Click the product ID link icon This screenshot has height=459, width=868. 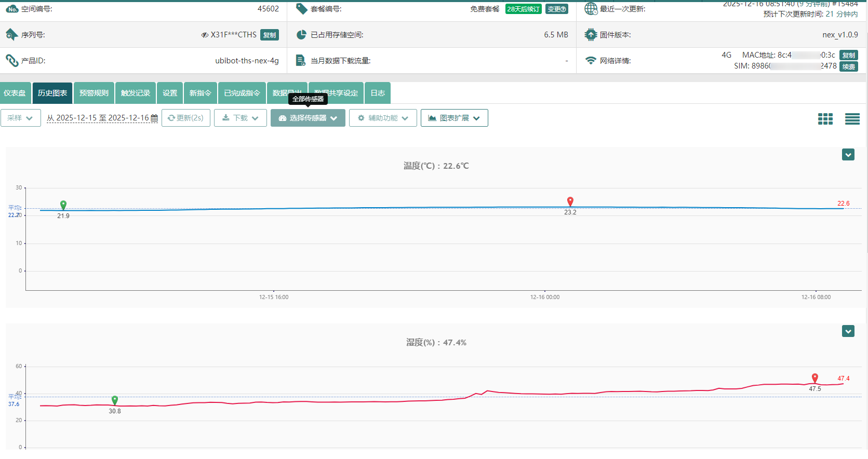tap(12, 61)
